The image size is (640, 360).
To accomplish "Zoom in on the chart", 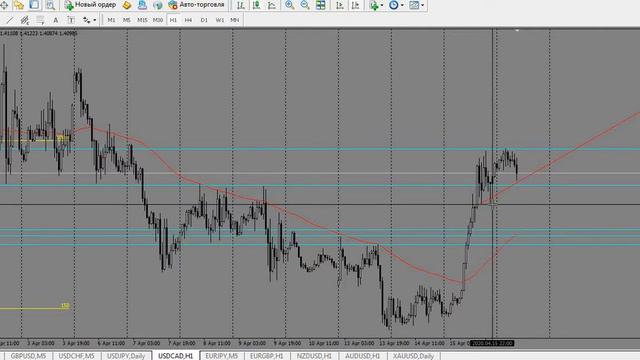I will pos(289,5).
